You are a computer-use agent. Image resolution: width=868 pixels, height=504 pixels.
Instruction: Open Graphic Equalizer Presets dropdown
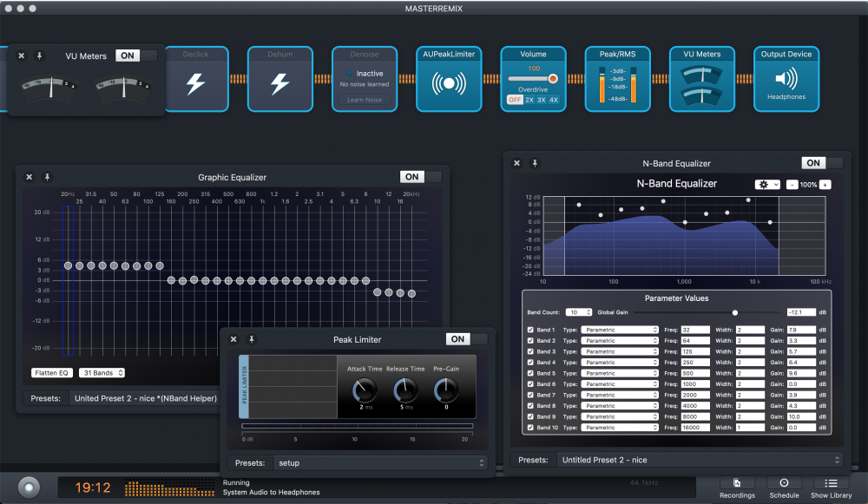(x=146, y=398)
